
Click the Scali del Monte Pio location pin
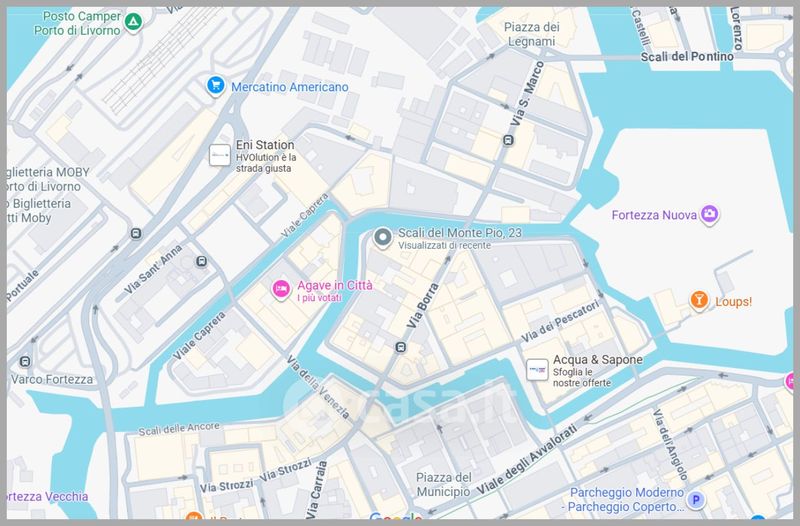pos(382,237)
